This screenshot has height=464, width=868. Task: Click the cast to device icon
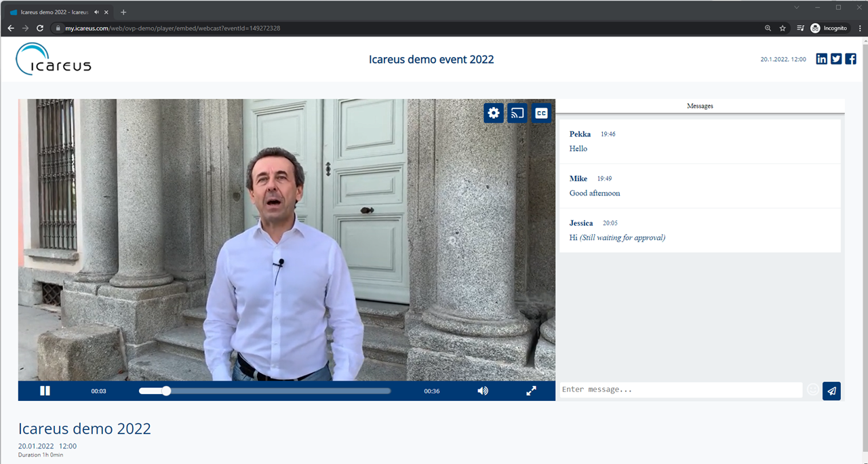[517, 113]
